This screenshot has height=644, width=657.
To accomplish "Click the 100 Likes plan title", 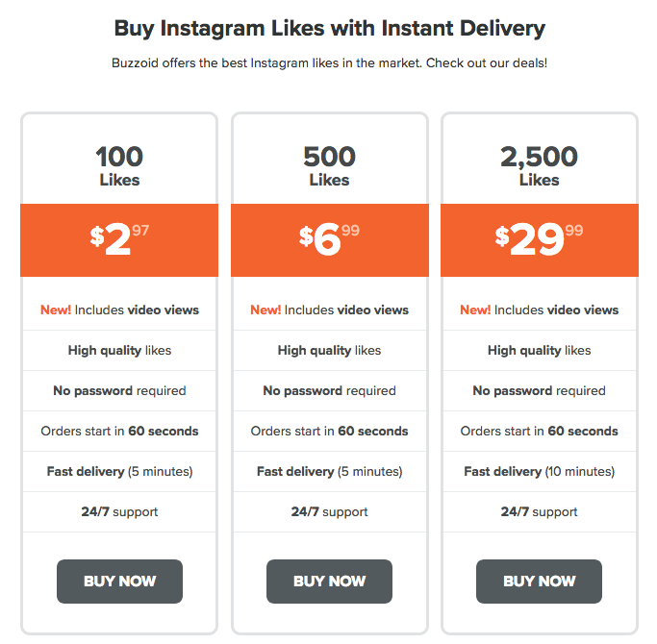I will coord(119,166).
